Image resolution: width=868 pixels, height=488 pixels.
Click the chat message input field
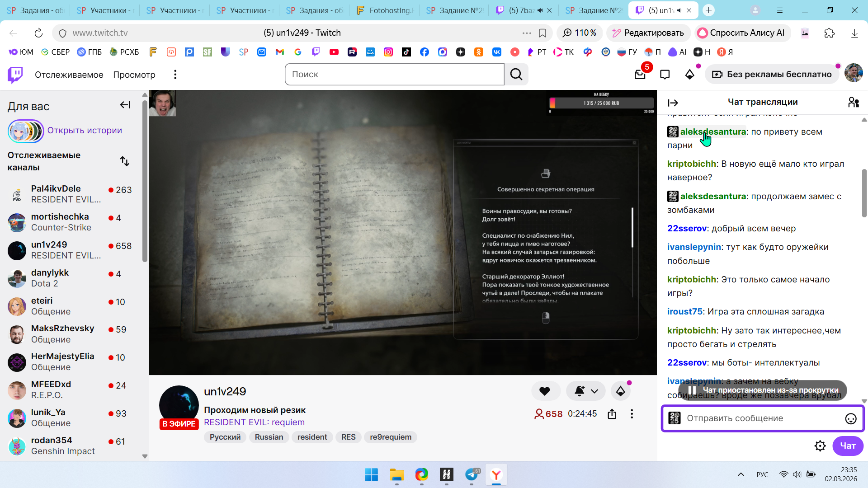pyautogui.click(x=759, y=418)
